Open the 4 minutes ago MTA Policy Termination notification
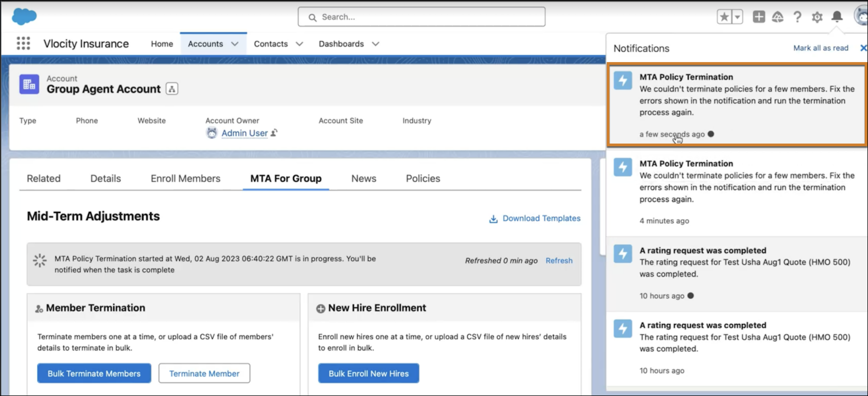 click(x=737, y=192)
